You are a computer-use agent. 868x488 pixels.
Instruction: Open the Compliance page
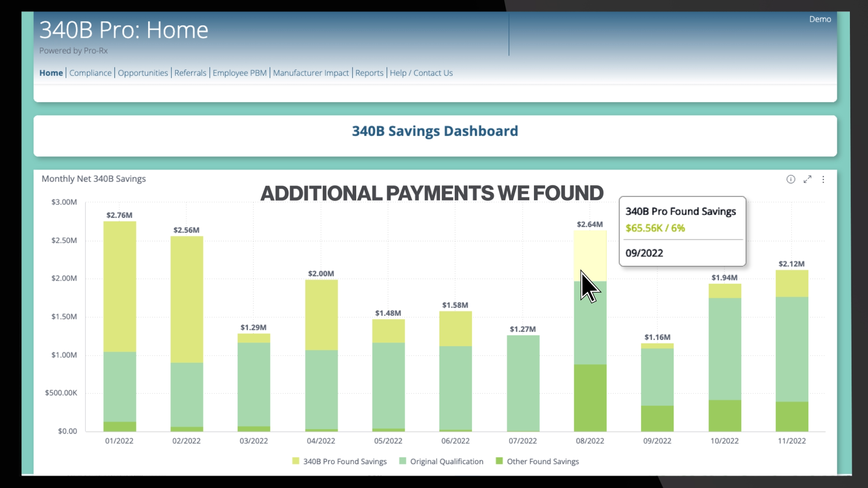coord(90,73)
